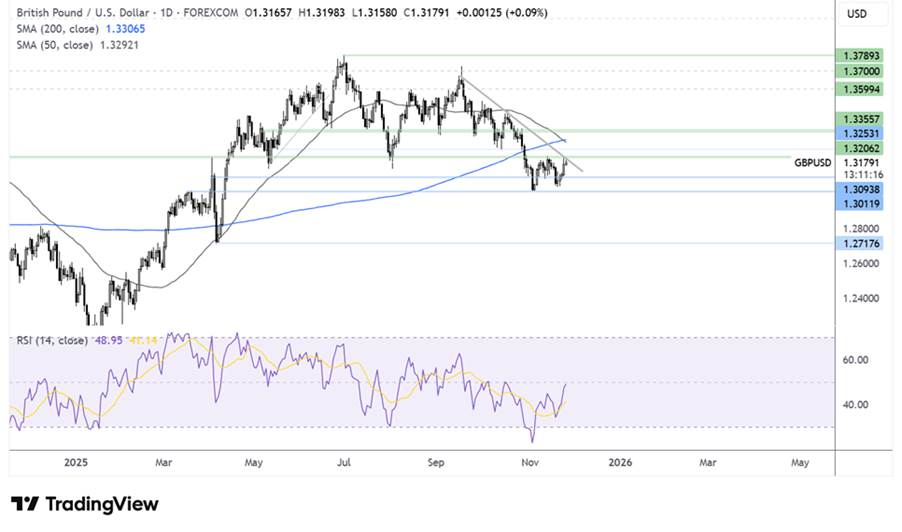Click the 2026 label on time axis

click(620, 463)
